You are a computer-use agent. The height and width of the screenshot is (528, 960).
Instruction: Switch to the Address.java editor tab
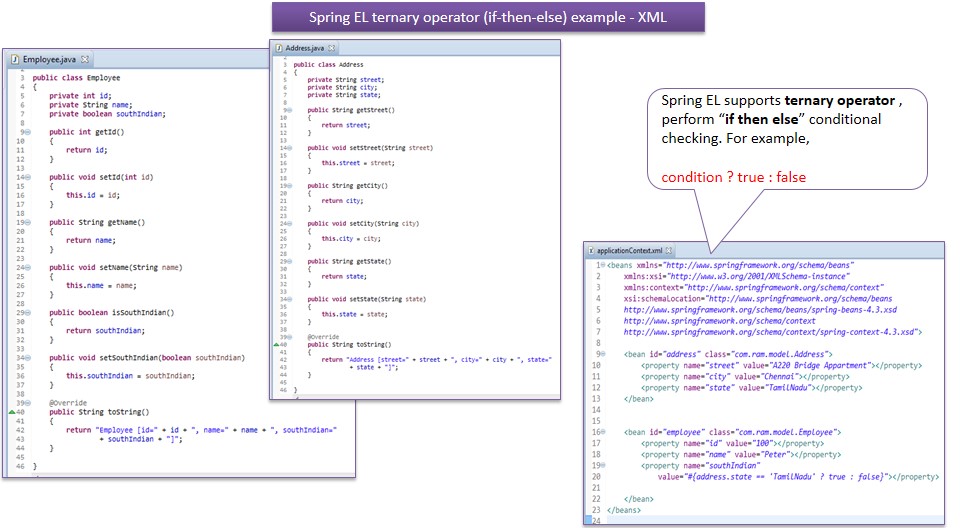click(x=304, y=48)
